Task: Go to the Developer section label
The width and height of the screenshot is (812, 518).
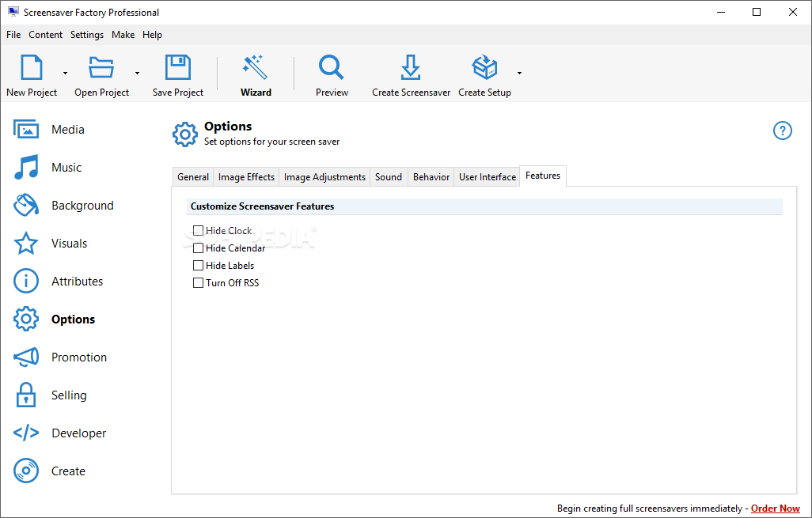Action: [x=78, y=433]
